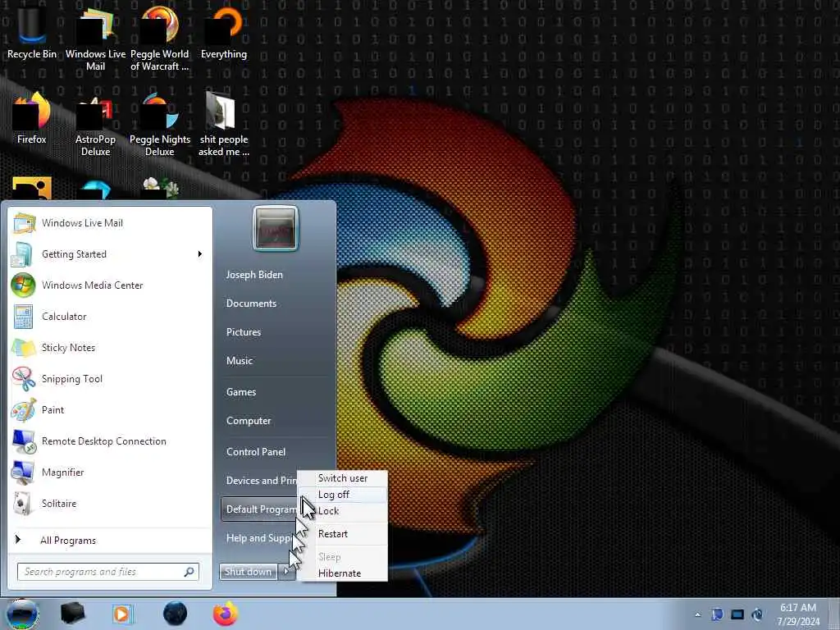
Task: Click the flag icon in system tray
Action: (x=717, y=614)
